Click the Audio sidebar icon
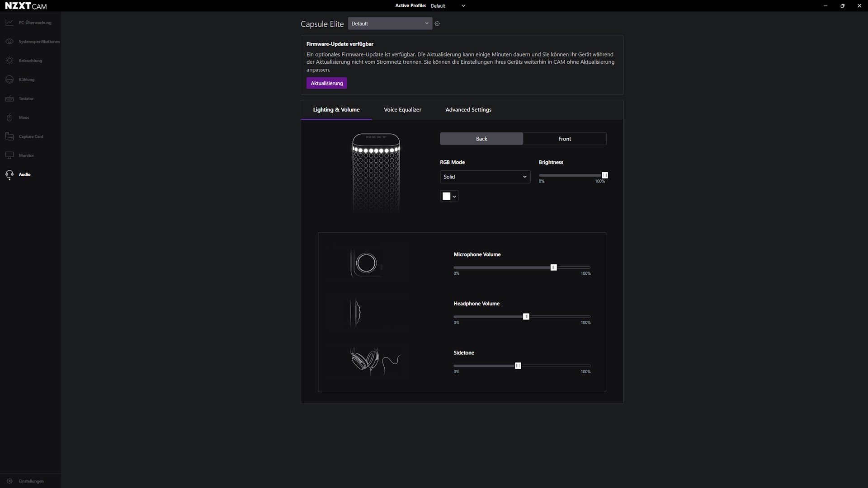868x488 pixels. [9, 174]
